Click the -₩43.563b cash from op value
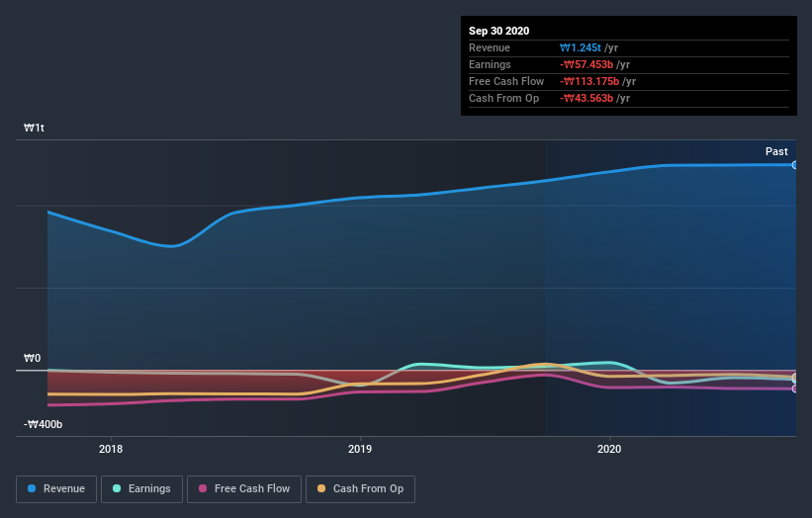 pyautogui.click(x=586, y=98)
